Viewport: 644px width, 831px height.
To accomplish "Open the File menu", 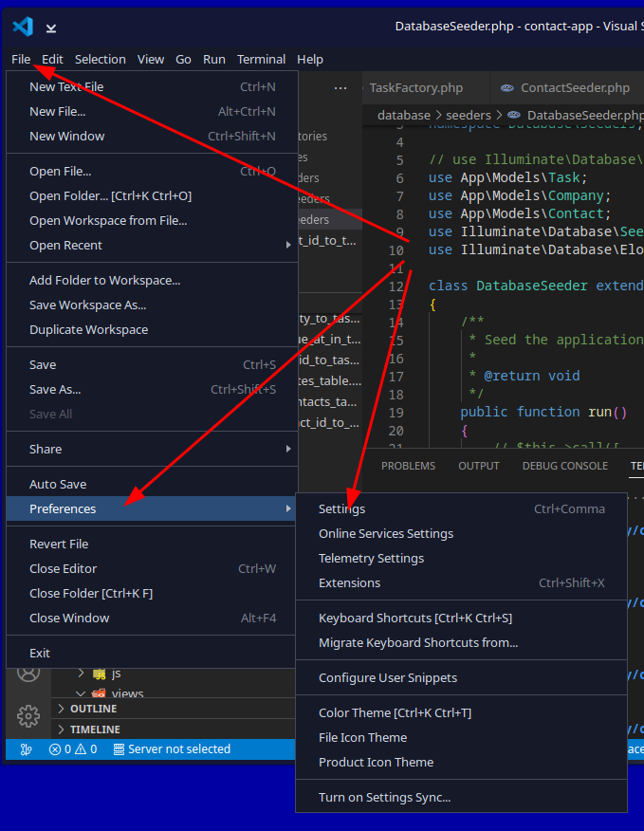I will pyautogui.click(x=21, y=60).
